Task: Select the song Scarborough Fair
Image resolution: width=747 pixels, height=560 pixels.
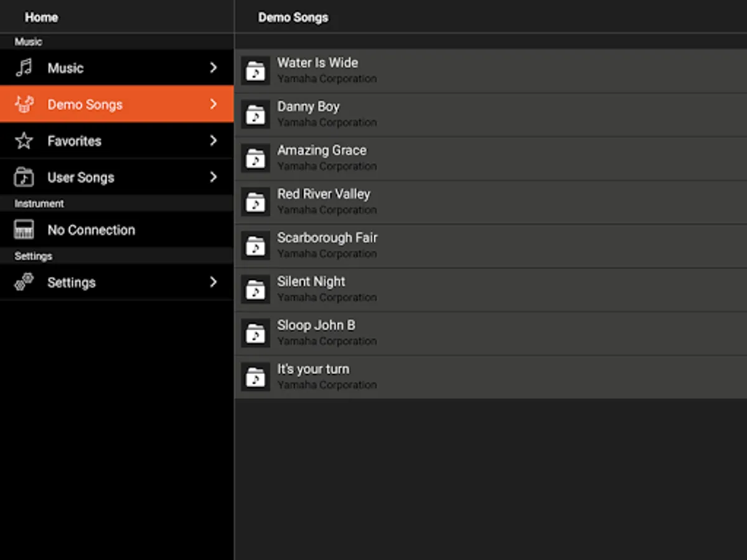Action: [x=491, y=246]
